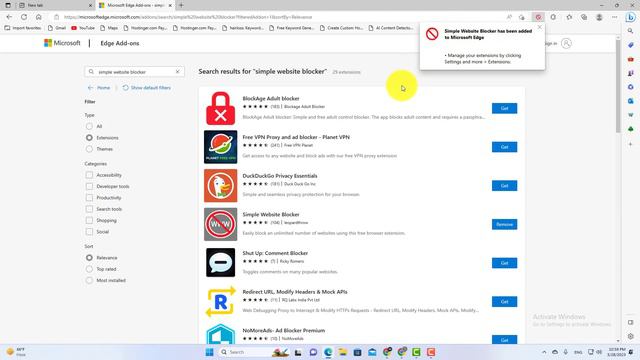Click the sidebar Search icon
The width and height of the screenshot is (640, 360).
631,31
